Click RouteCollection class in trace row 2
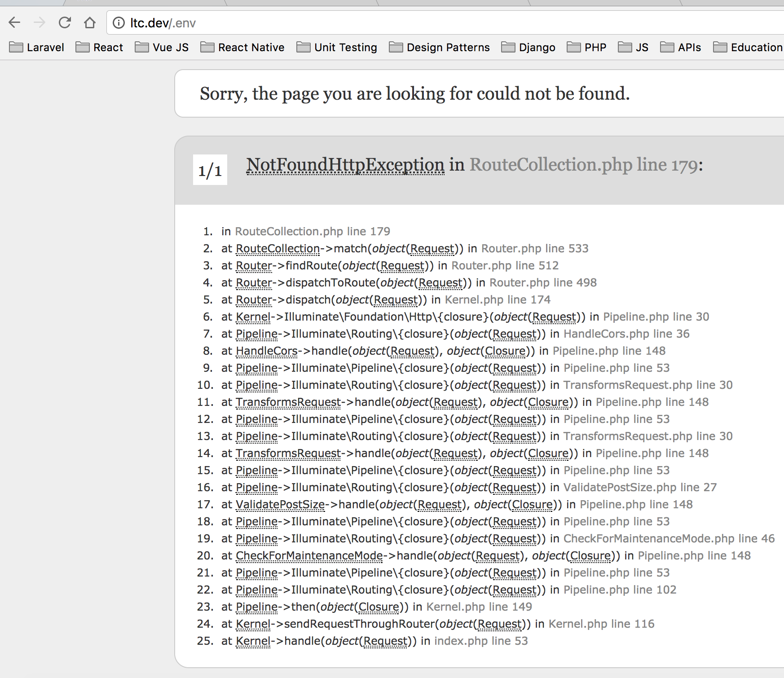This screenshot has width=784, height=678. pyautogui.click(x=278, y=248)
